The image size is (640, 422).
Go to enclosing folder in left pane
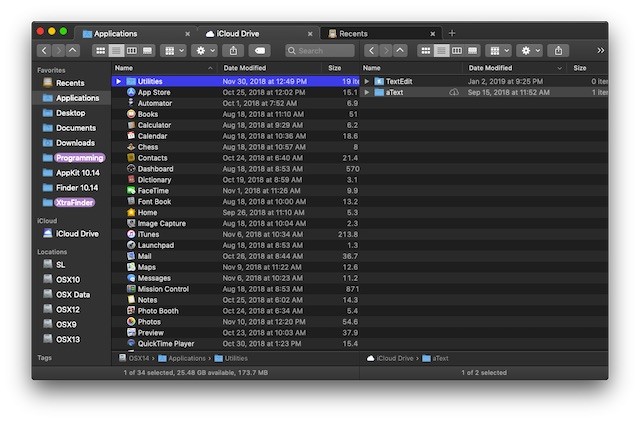point(73,51)
